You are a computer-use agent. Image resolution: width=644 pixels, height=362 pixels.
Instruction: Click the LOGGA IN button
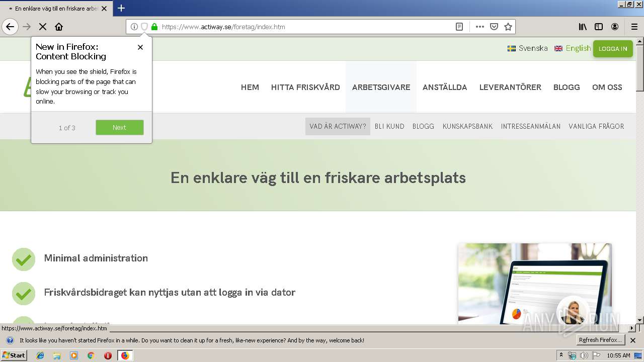point(613,49)
